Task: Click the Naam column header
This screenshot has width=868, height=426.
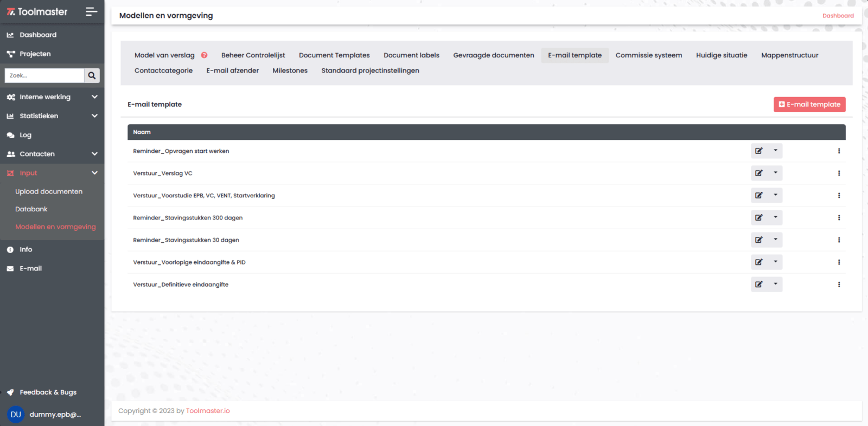Action: click(142, 132)
